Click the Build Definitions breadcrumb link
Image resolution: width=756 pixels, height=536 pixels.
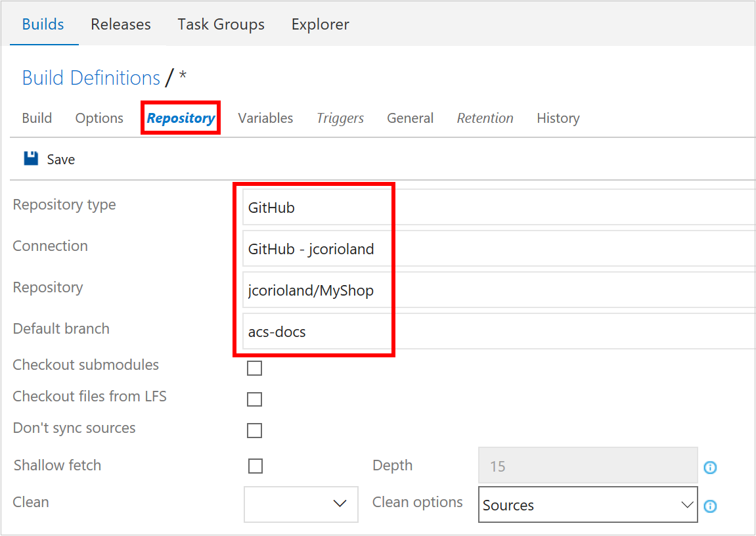click(91, 77)
